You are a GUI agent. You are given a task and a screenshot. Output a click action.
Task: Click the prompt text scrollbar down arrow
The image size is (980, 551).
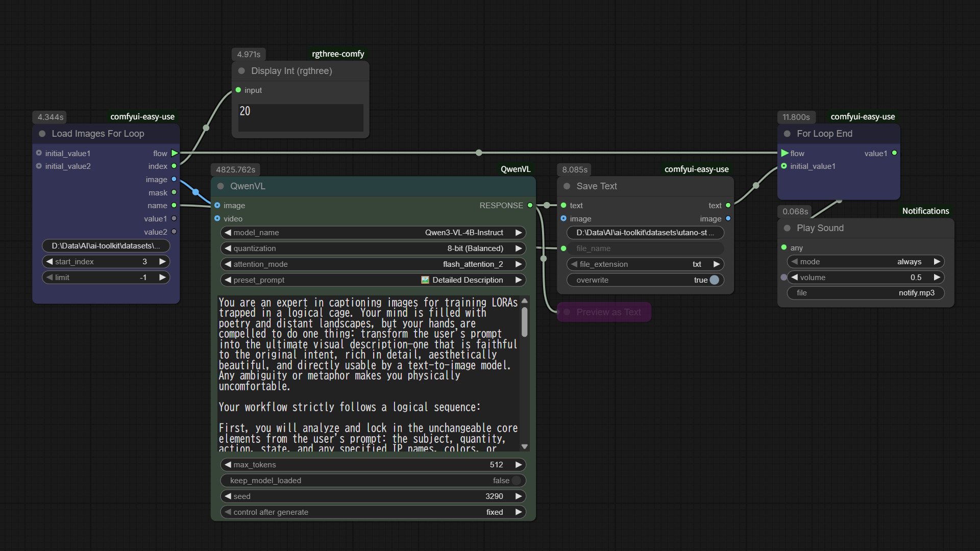point(524,446)
